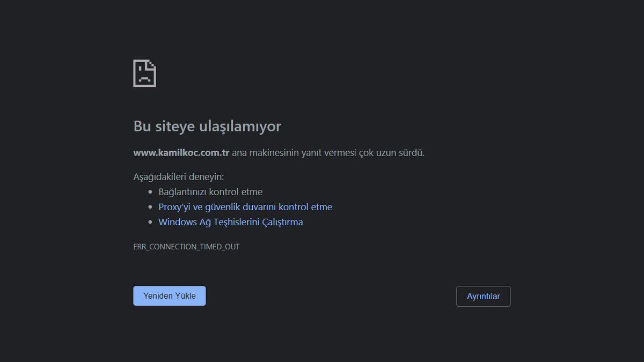Screen dimensions: 644x362
Task: Click the ERR_CONNECTION_TIMED_OUT error code
Action: (186, 246)
